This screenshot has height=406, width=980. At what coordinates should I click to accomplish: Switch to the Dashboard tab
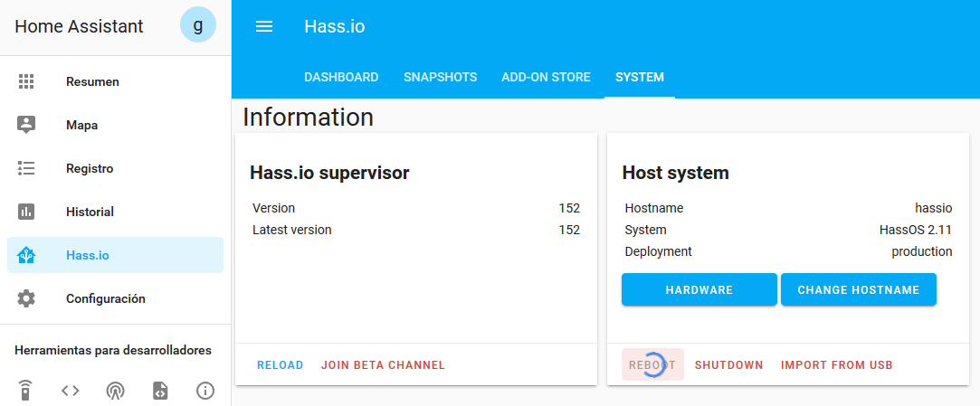(341, 78)
